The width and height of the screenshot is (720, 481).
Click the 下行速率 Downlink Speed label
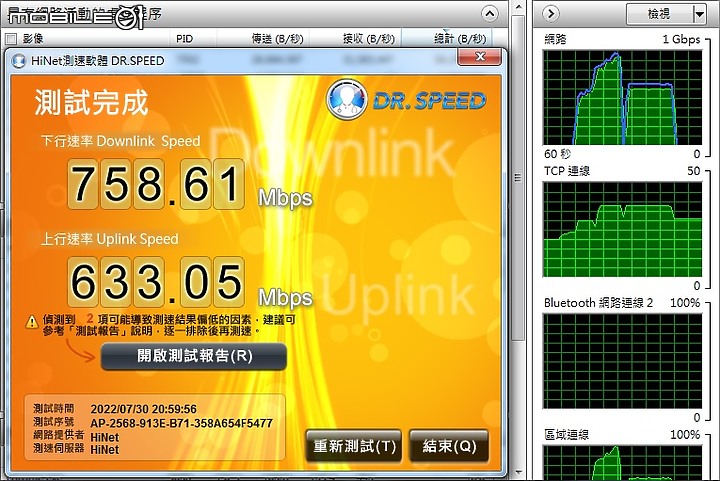pos(121,141)
